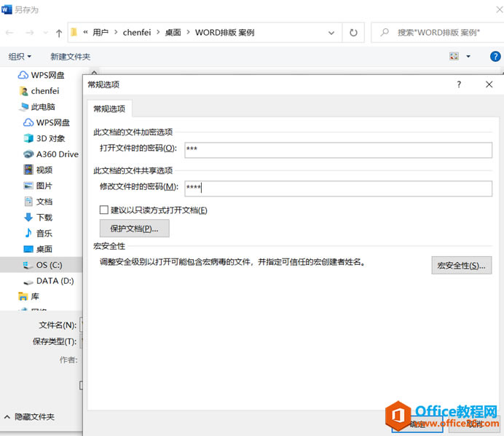Select the chenfei user folder icon
504x436 pixels.
click(x=23, y=91)
